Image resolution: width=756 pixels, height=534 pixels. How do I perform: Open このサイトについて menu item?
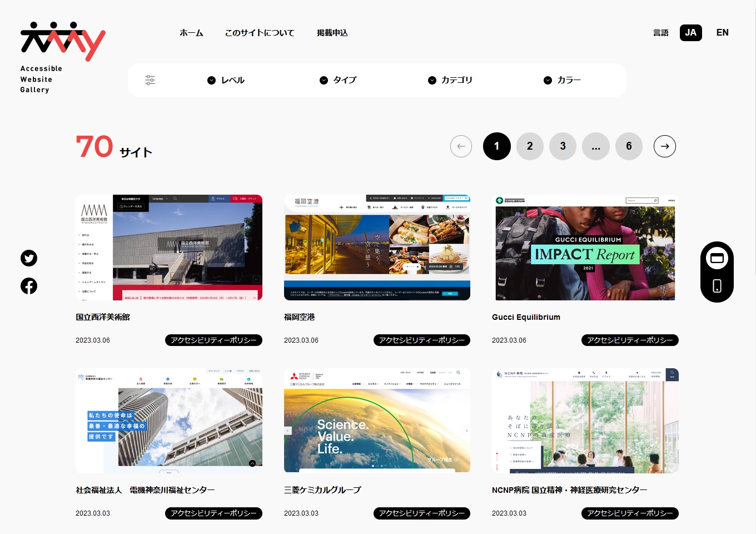(x=260, y=33)
